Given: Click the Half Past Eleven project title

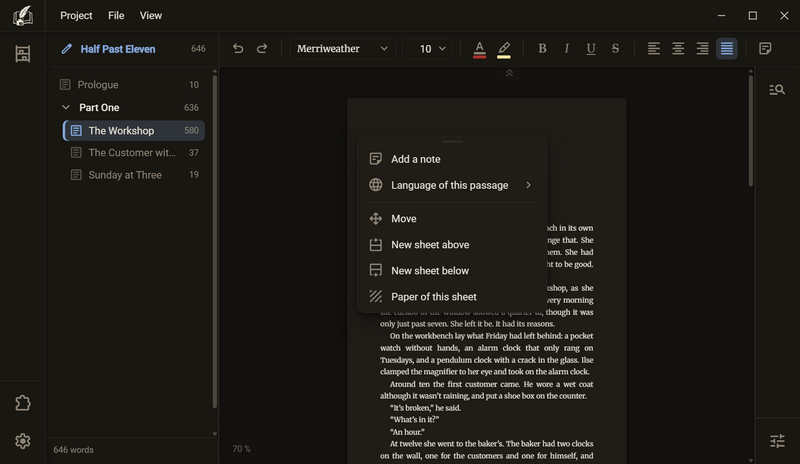Looking at the screenshot, I should (118, 49).
